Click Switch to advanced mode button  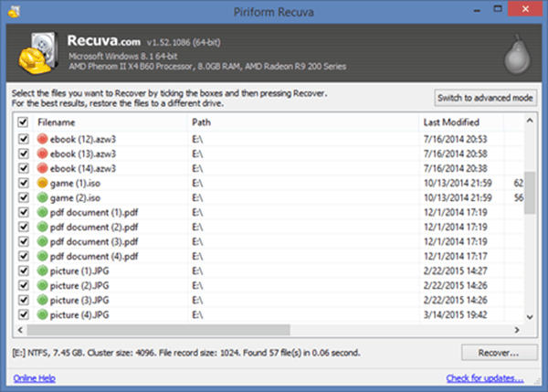486,98
